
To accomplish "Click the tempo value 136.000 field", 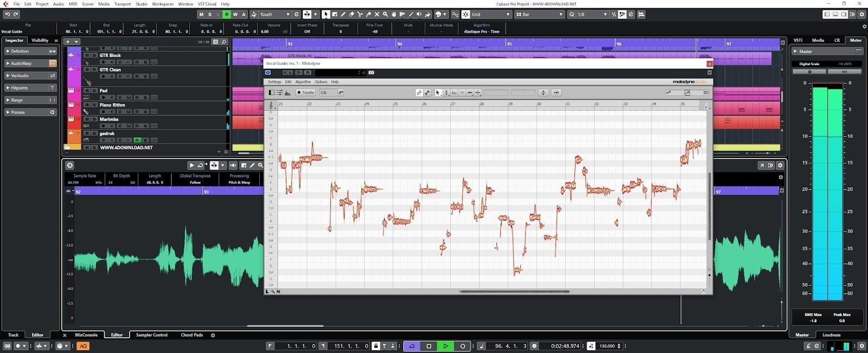I will (x=608, y=346).
